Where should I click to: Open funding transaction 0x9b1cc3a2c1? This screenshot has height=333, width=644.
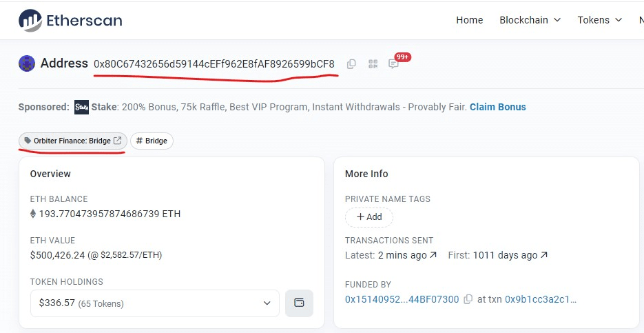[541, 299]
